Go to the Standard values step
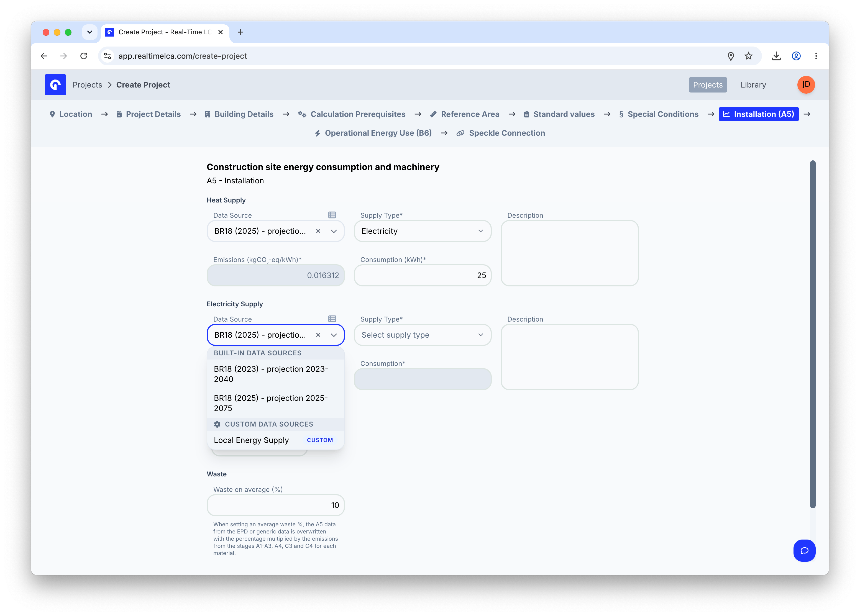Image resolution: width=860 pixels, height=616 pixels. [x=559, y=114]
